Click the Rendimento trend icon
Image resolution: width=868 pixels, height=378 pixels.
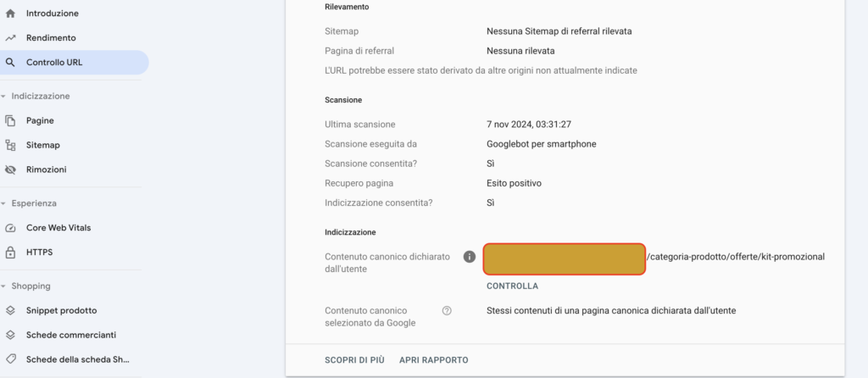click(10, 38)
